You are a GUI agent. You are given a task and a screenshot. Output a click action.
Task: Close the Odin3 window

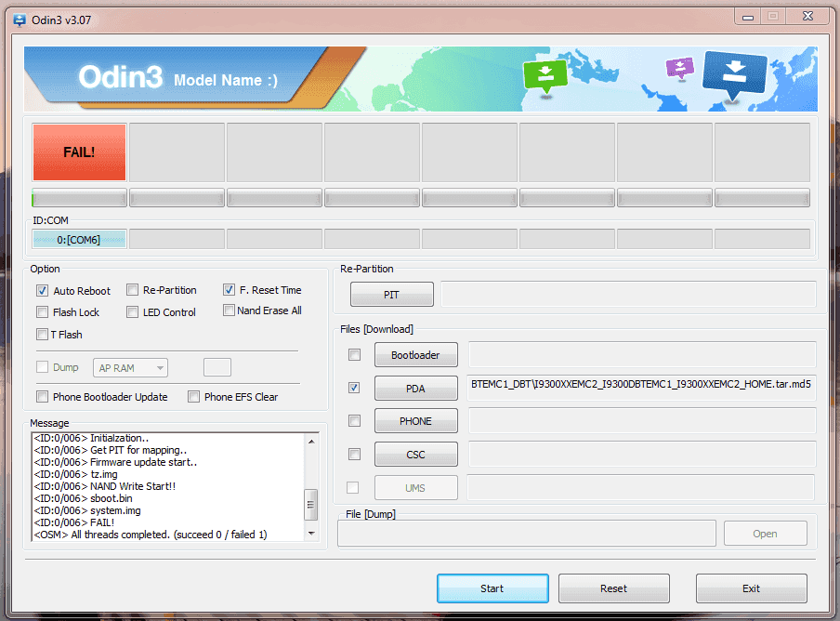[807, 17]
